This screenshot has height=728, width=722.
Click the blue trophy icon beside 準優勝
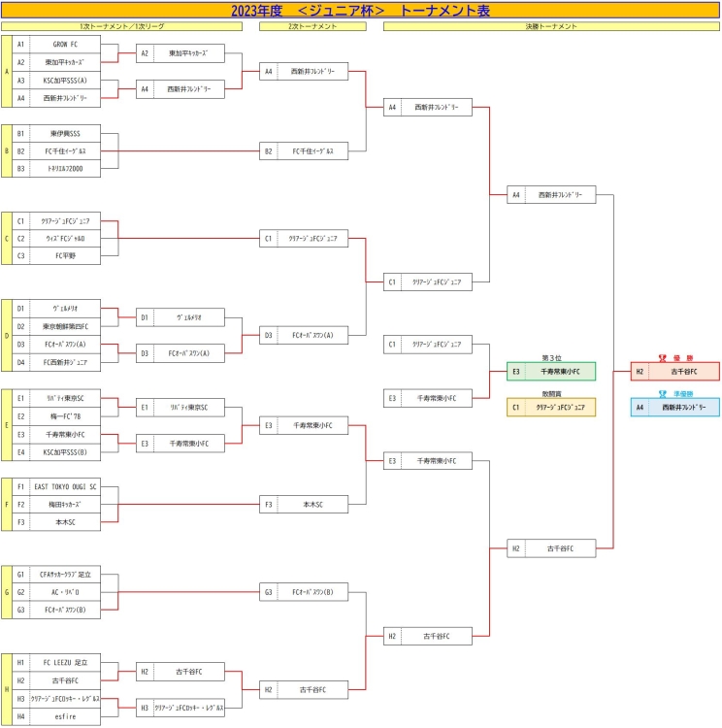point(662,394)
